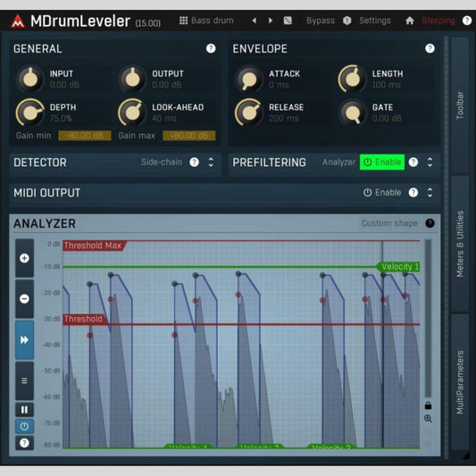Open Envelope section help icon

pos(430,48)
